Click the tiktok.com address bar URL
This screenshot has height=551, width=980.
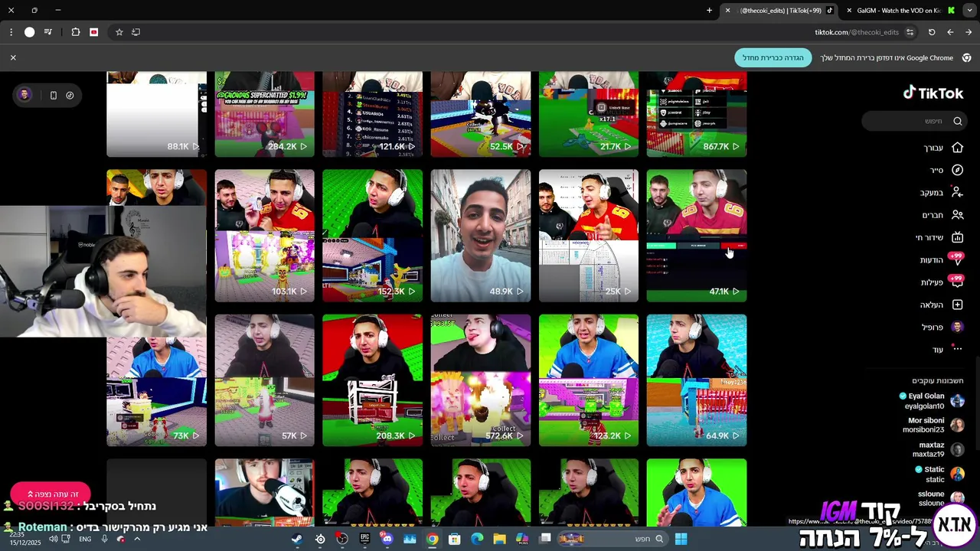click(857, 32)
